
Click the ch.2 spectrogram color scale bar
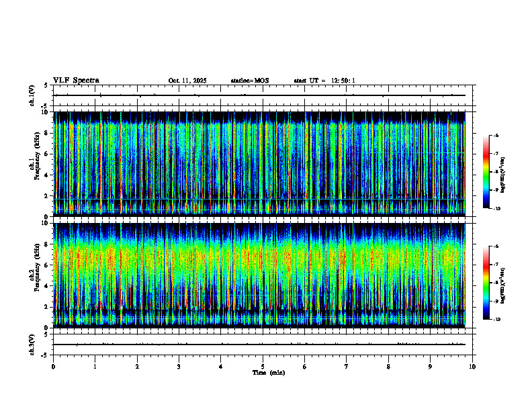click(x=486, y=283)
